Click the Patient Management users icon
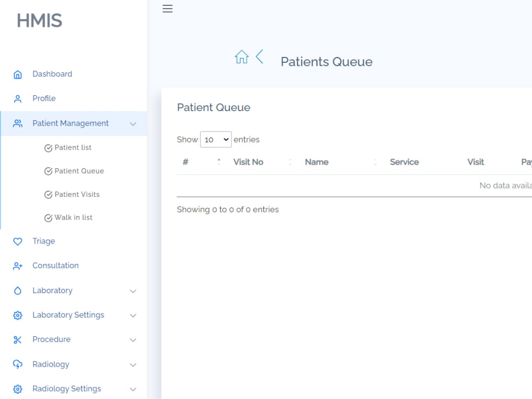Screen dimensions: 532x399 18,123
